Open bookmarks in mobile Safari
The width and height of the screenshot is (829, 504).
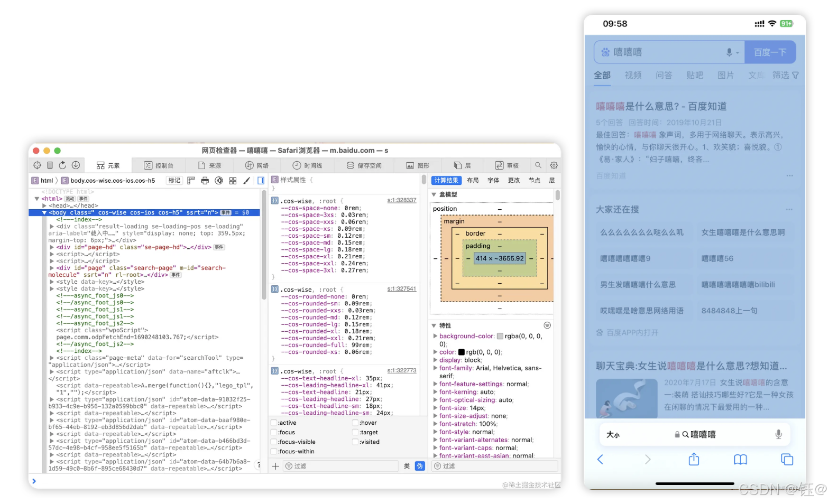click(740, 460)
